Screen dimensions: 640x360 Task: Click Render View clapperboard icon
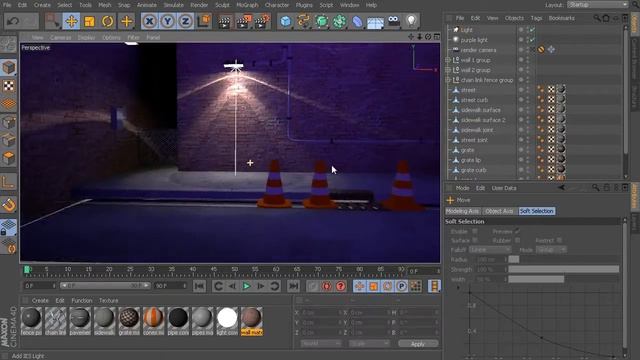point(224,21)
